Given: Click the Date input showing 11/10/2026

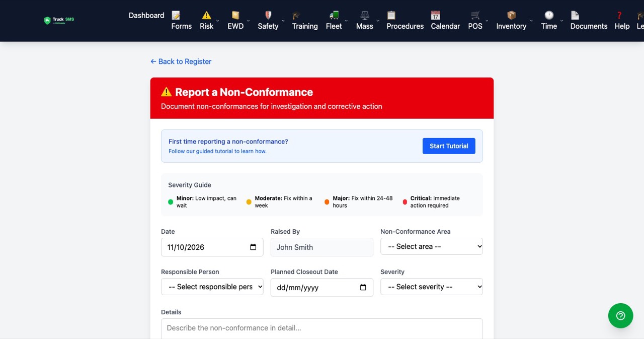Looking at the screenshot, I should click(x=212, y=247).
